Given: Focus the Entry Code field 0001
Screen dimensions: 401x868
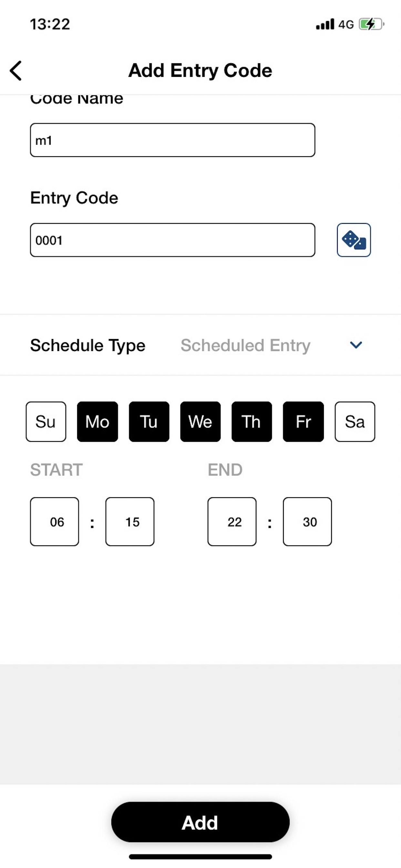Looking at the screenshot, I should pos(172,240).
